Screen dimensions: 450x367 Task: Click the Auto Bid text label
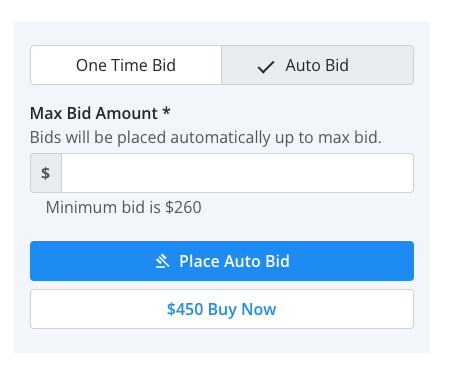coord(317,65)
